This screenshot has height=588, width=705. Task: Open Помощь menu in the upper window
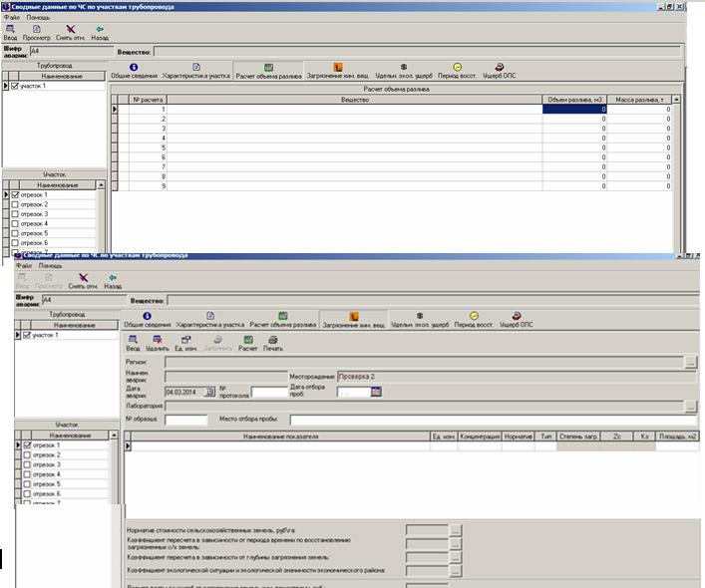[38, 17]
